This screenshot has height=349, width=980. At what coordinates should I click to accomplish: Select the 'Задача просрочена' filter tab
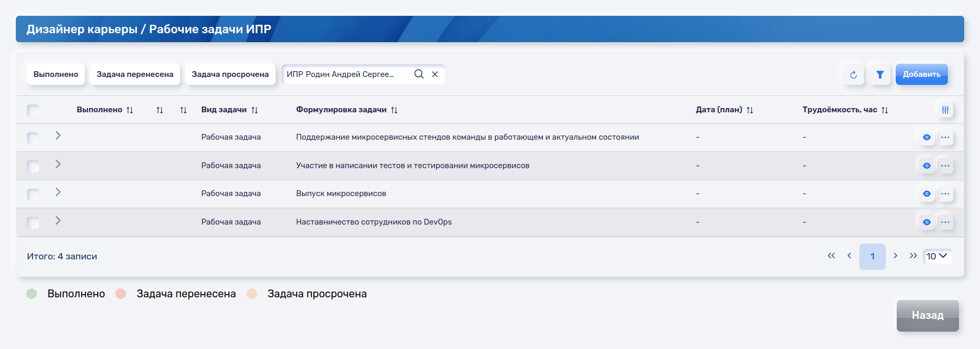[230, 74]
